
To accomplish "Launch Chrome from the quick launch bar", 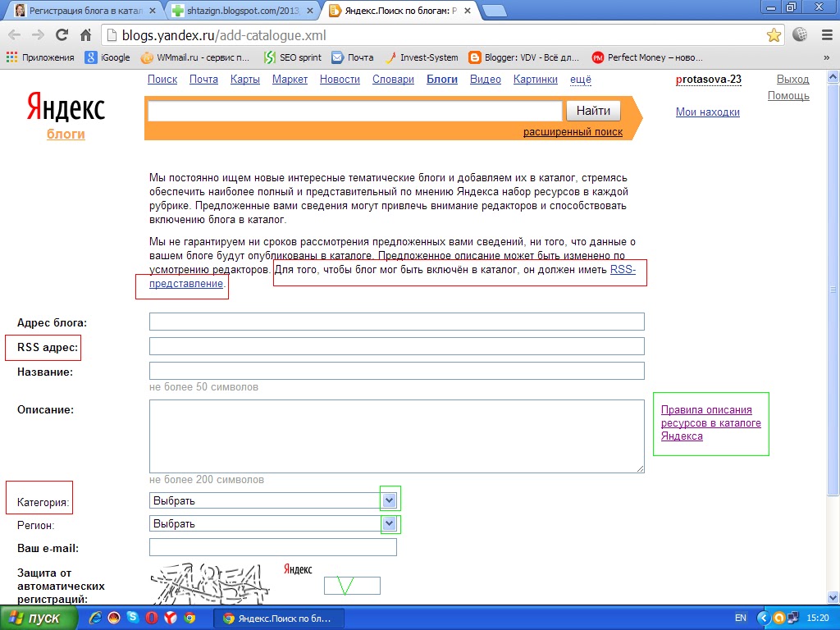I will click(x=189, y=618).
